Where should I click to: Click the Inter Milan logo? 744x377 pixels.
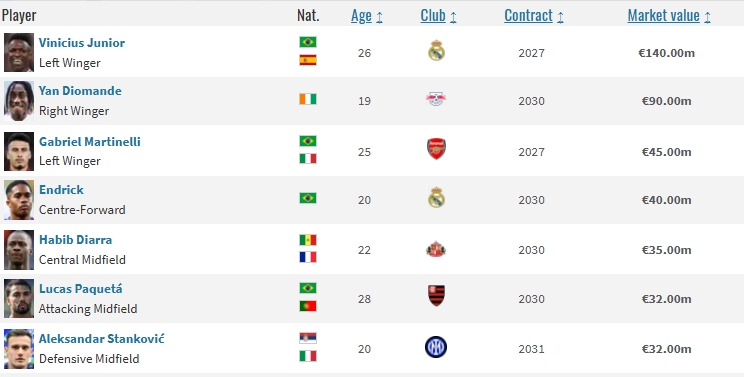[436, 347]
